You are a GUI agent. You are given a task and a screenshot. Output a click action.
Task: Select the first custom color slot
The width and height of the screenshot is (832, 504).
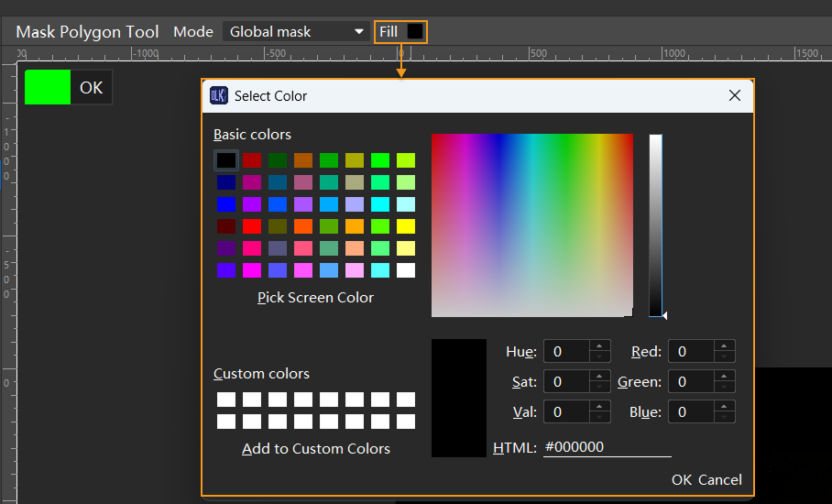226,400
